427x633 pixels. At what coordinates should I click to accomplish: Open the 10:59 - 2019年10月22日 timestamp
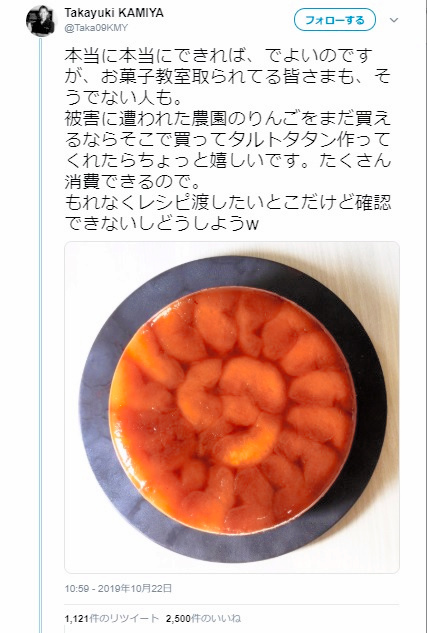(x=118, y=588)
